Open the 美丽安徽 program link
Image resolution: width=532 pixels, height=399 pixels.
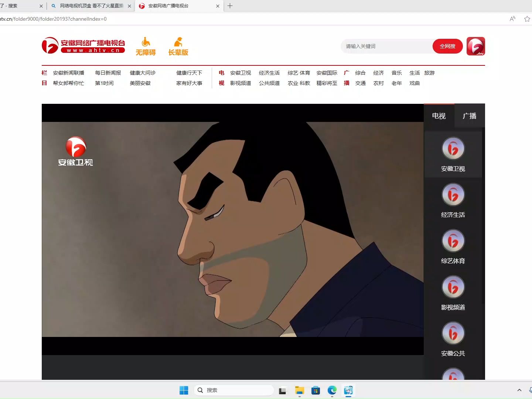click(140, 83)
